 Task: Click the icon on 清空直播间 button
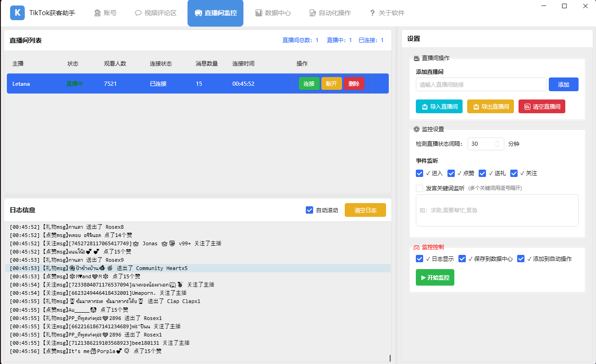(x=527, y=106)
